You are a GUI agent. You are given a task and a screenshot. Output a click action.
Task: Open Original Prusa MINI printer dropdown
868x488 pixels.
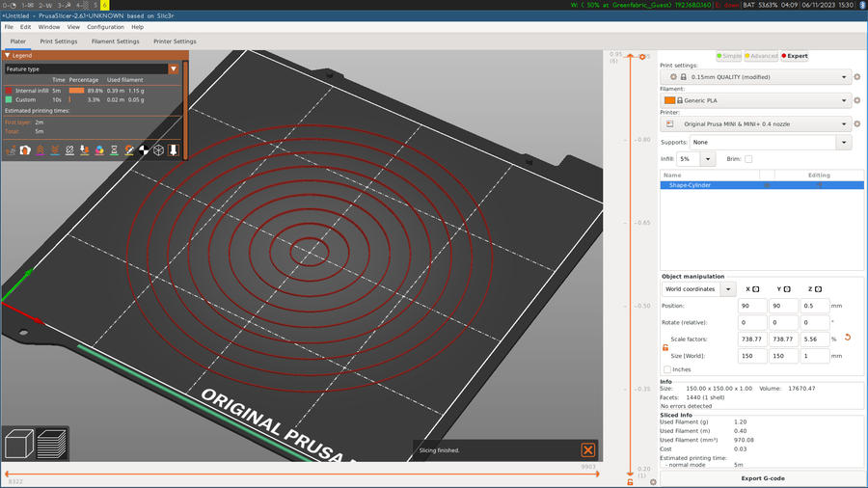pyautogui.click(x=756, y=124)
